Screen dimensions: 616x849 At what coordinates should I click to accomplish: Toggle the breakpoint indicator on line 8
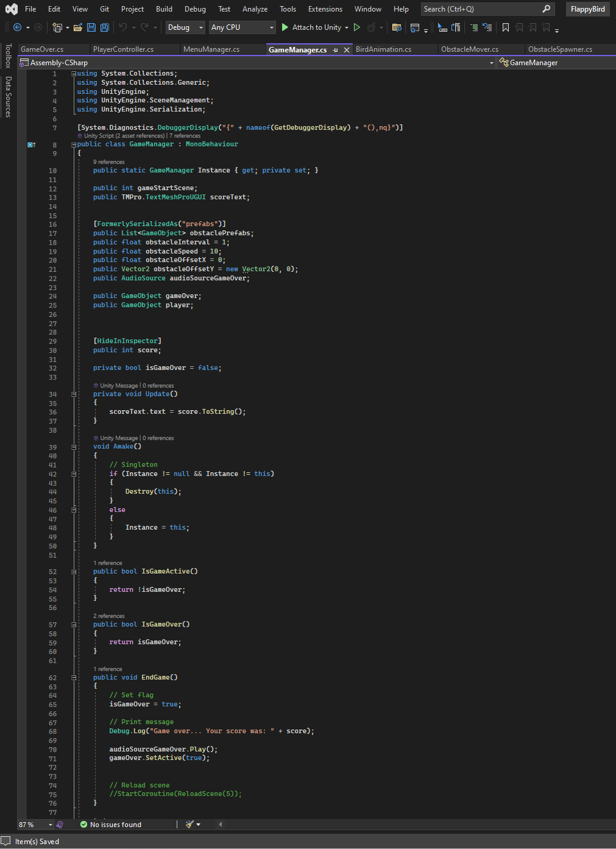tap(30, 144)
